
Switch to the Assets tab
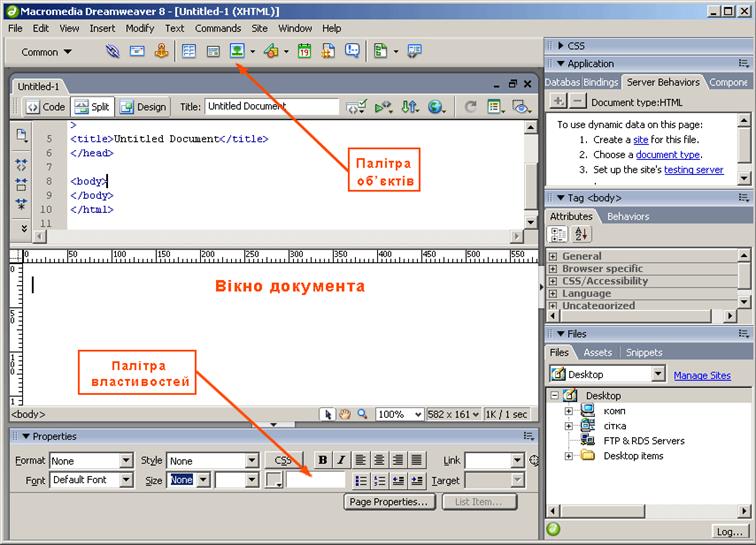point(597,353)
